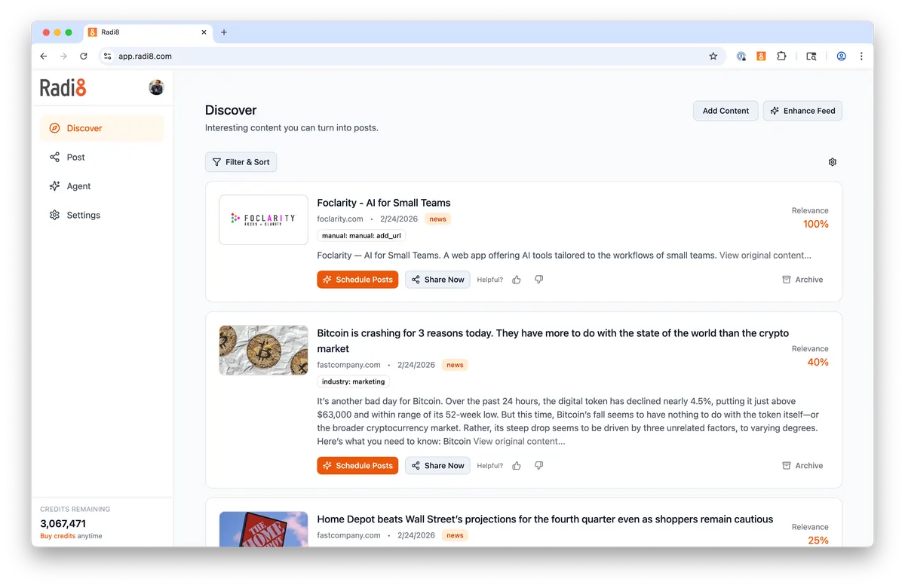Open the browser three-dot menu
Image resolution: width=905 pixels, height=588 pixels.
[861, 57]
